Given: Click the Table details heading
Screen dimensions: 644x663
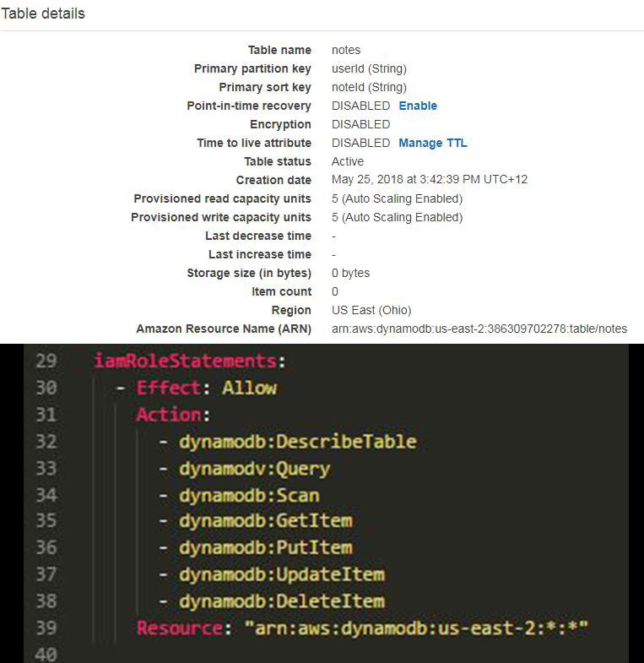Looking at the screenshot, I should (x=43, y=14).
